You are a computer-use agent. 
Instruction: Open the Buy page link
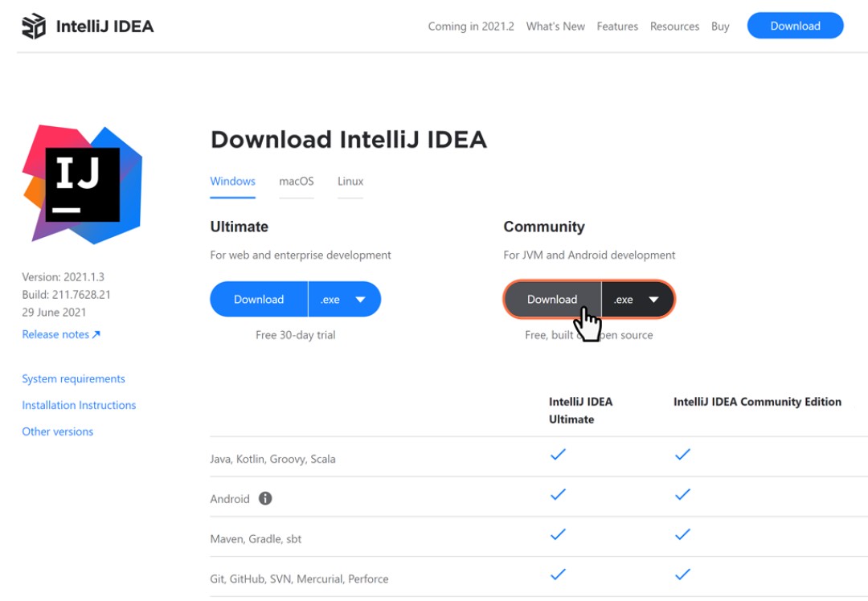tap(720, 27)
